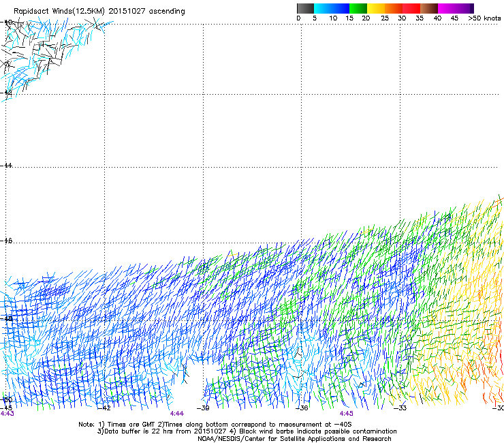
Task: Click the title 'Rapidscat Winds(12.5KM) 20151027 ascending'
Action: (x=99, y=12)
